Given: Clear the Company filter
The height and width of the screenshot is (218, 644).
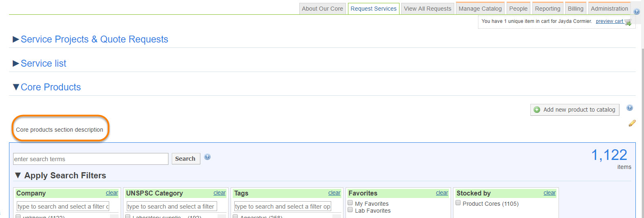Looking at the screenshot, I should (x=112, y=193).
